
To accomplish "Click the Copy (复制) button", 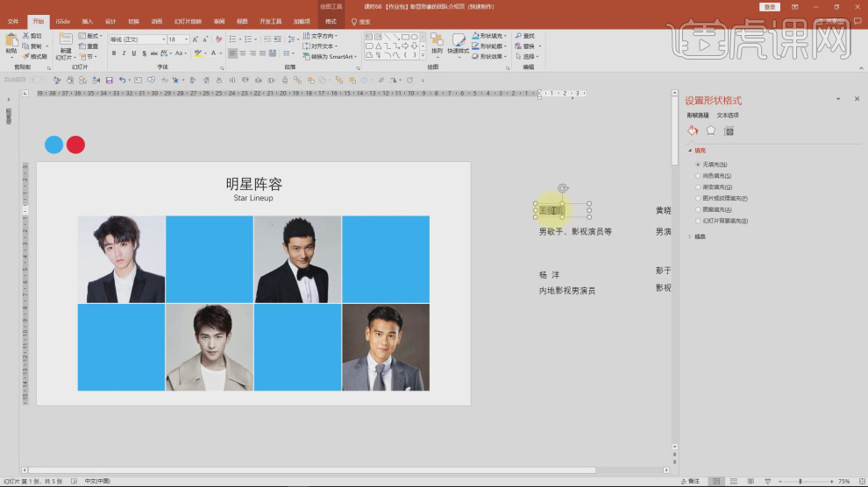I will pyautogui.click(x=34, y=46).
